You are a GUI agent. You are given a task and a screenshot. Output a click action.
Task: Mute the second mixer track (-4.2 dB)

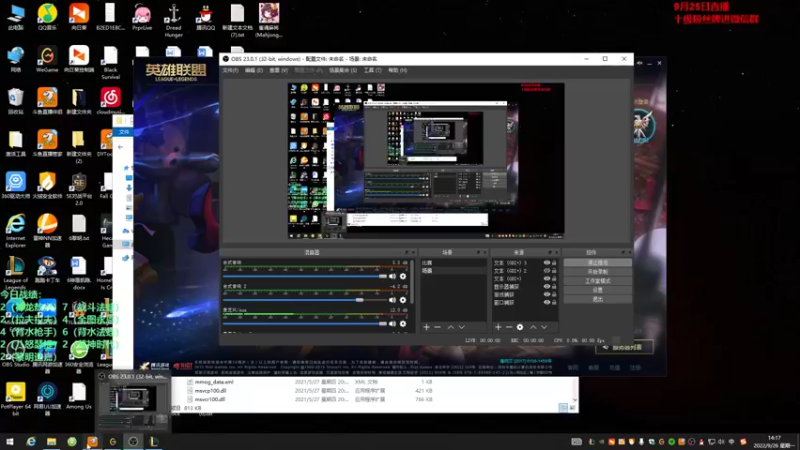point(392,300)
